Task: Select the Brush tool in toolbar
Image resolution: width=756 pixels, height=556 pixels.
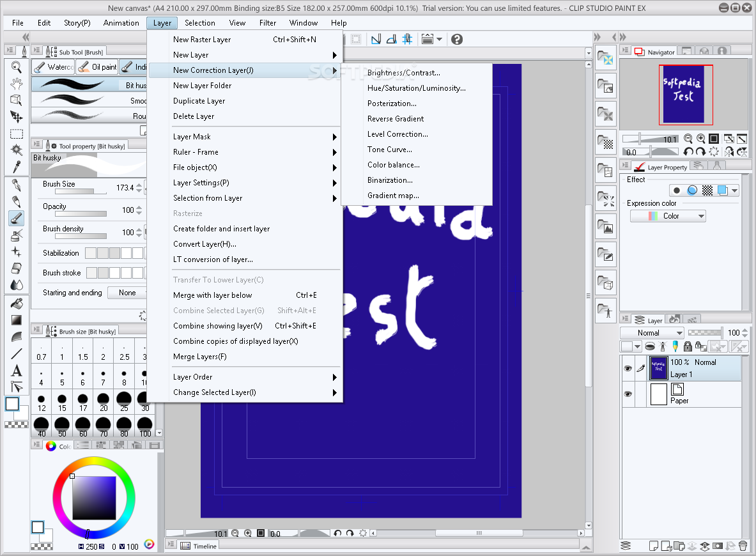Action: click(x=17, y=219)
